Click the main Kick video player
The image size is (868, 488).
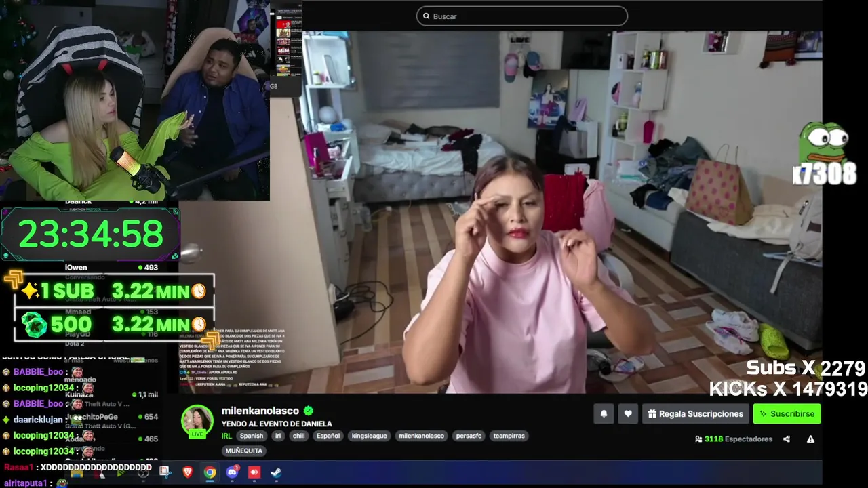500,211
